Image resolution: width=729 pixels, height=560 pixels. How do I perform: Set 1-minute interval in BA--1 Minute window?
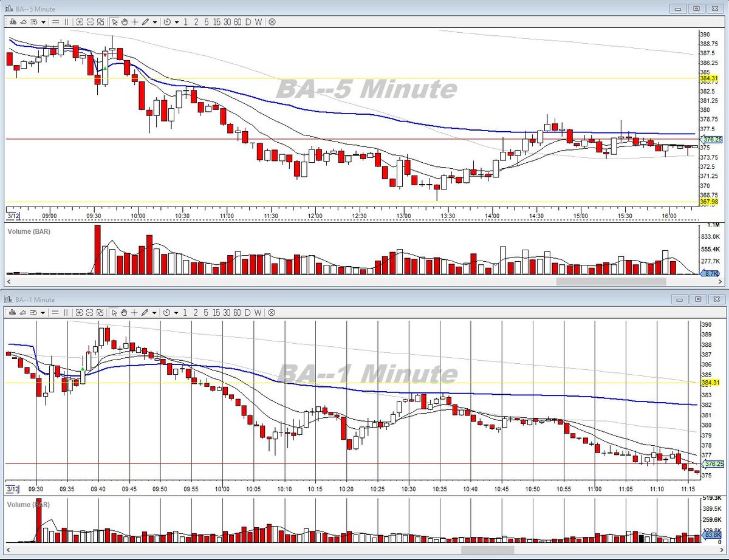point(185,312)
